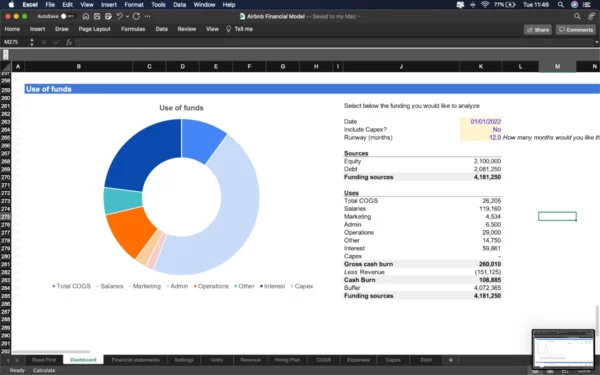This screenshot has height=375, width=600.
Task: Open the Window menu in menu bar
Action: tap(204, 5)
